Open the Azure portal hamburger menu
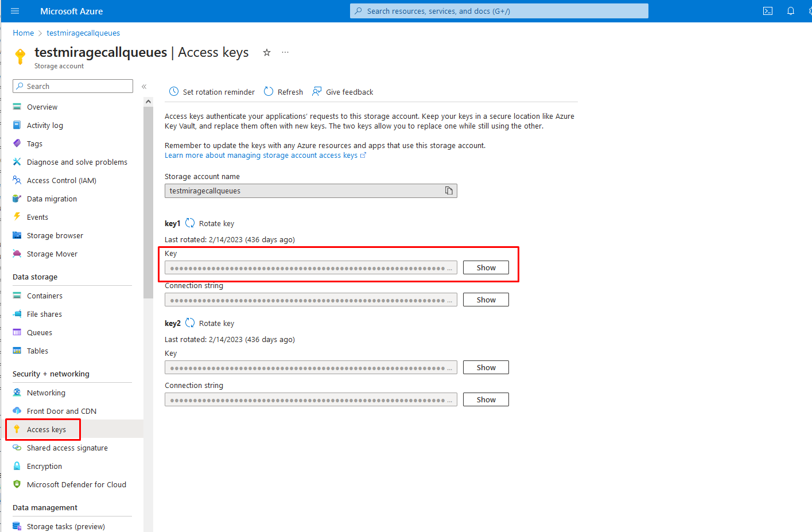This screenshot has height=532, width=812. tap(15, 11)
